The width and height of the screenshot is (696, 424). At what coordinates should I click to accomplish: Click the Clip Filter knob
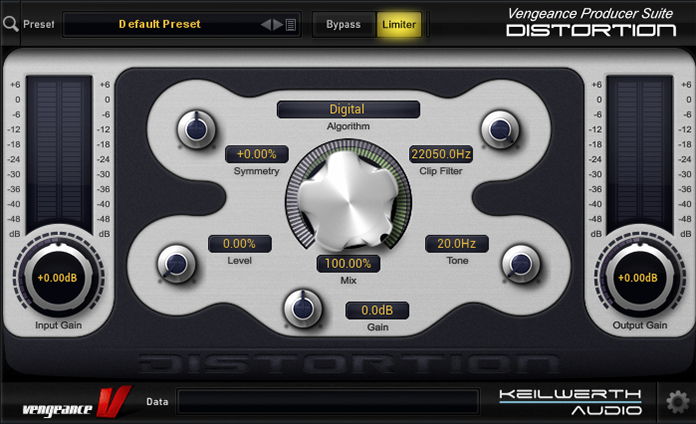[499, 128]
